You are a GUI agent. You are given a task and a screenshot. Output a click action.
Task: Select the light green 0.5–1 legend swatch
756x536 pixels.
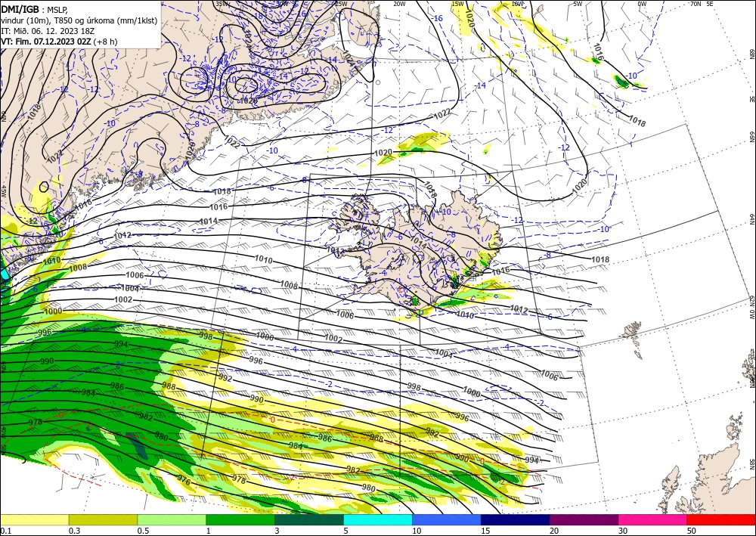click(172, 519)
